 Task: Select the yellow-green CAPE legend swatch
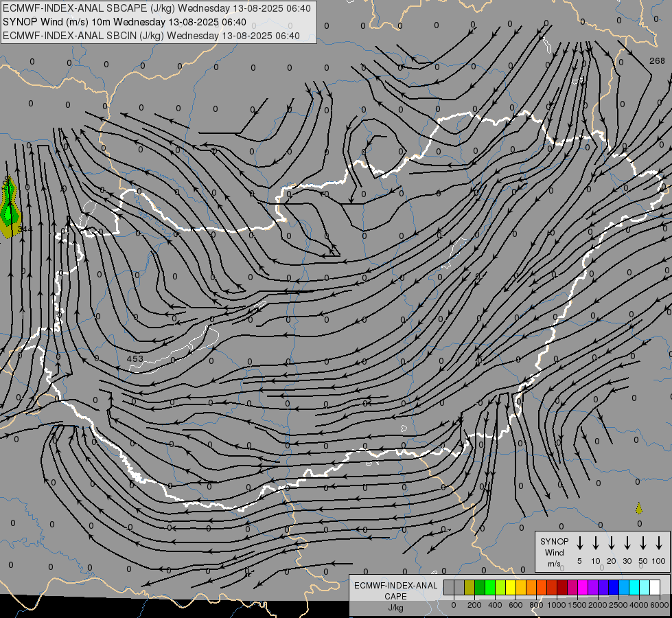[x=500, y=588]
